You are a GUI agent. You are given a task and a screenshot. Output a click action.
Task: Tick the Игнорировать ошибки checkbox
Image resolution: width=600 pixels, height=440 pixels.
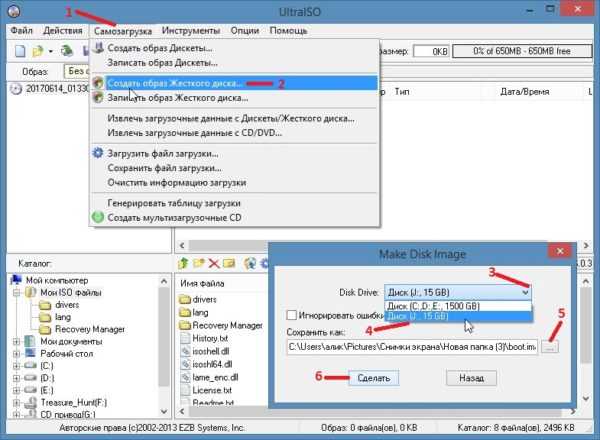pos(292,315)
